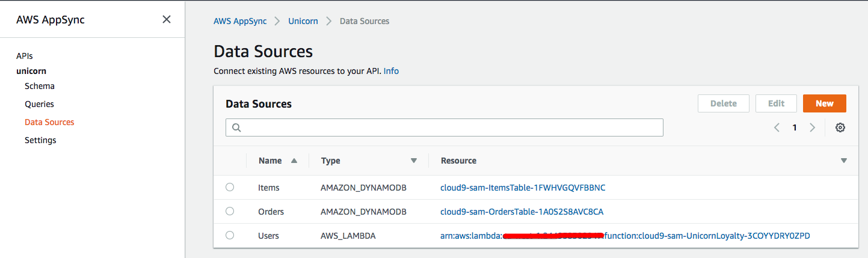Open the Type column filter arrow
868x258 pixels.
click(413, 161)
